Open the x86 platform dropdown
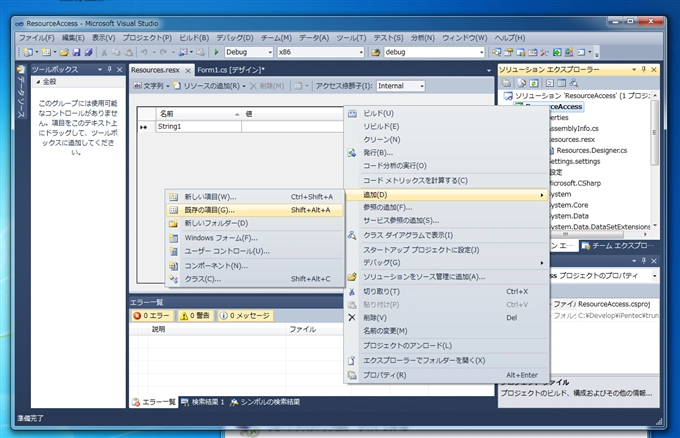The width and height of the screenshot is (680, 438). click(x=361, y=52)
